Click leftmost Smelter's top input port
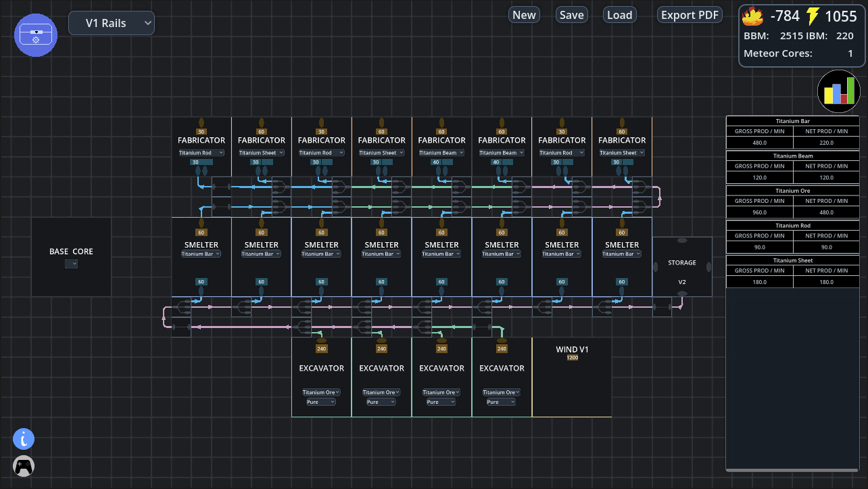868x489 pixels. [201, 223]
